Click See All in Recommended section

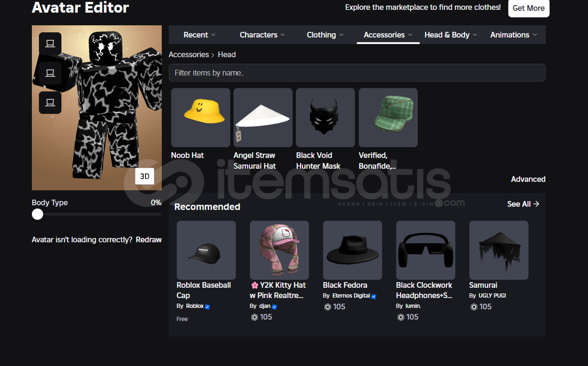523,204
